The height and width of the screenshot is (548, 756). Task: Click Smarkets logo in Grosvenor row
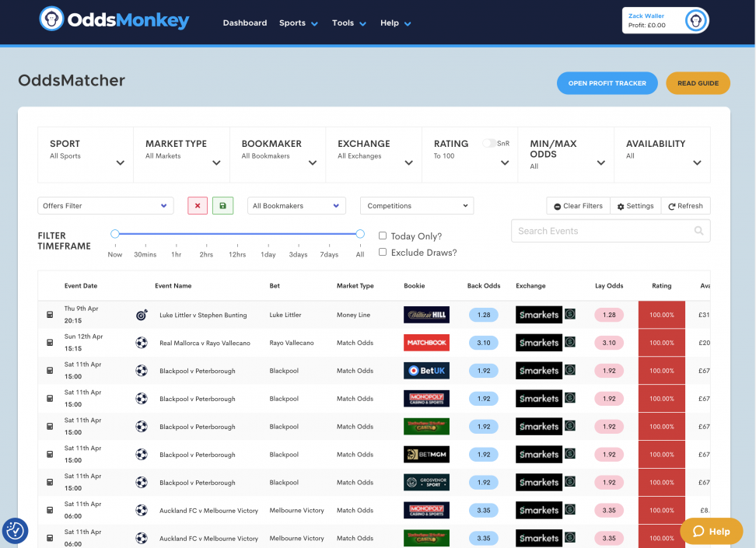coord(539,483)
